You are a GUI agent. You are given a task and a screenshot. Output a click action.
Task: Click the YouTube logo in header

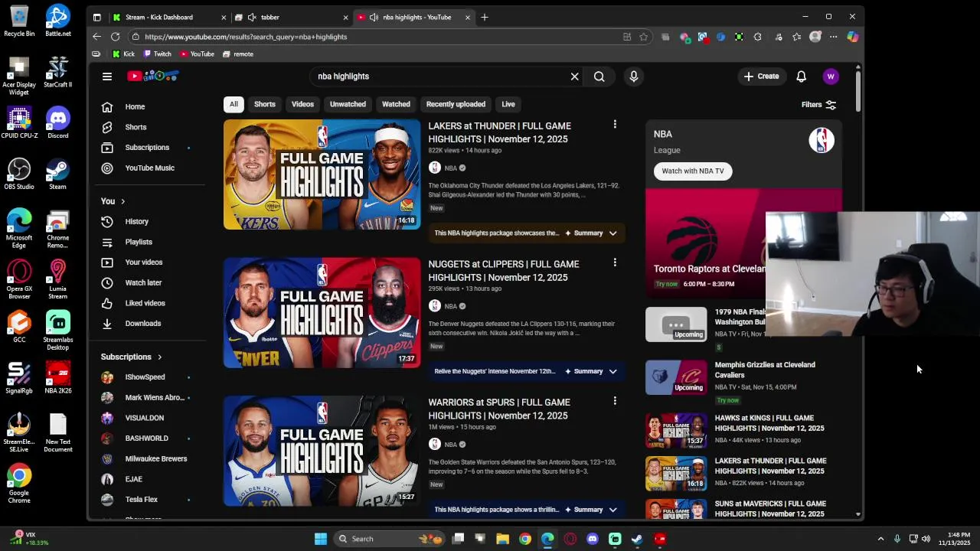[153, 76]
